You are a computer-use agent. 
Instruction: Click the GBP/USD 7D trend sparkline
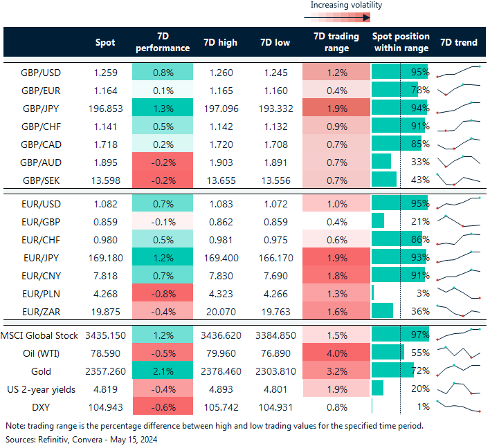pos(458,72)
